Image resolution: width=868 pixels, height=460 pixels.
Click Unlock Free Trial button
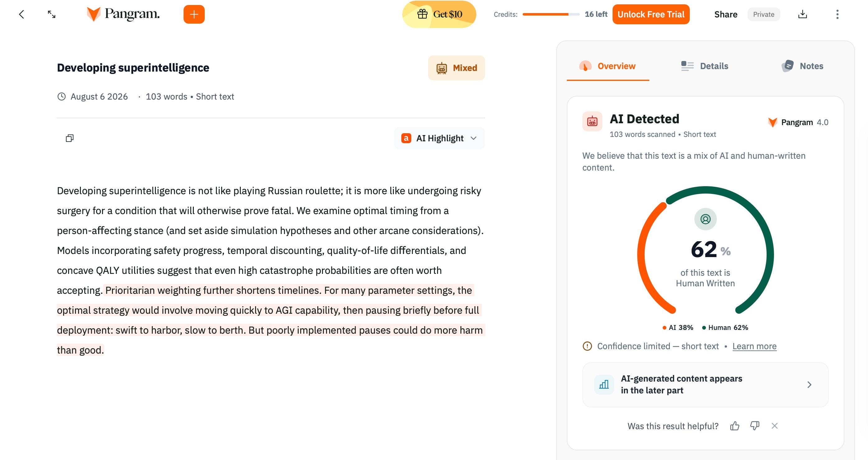(651, 14)
